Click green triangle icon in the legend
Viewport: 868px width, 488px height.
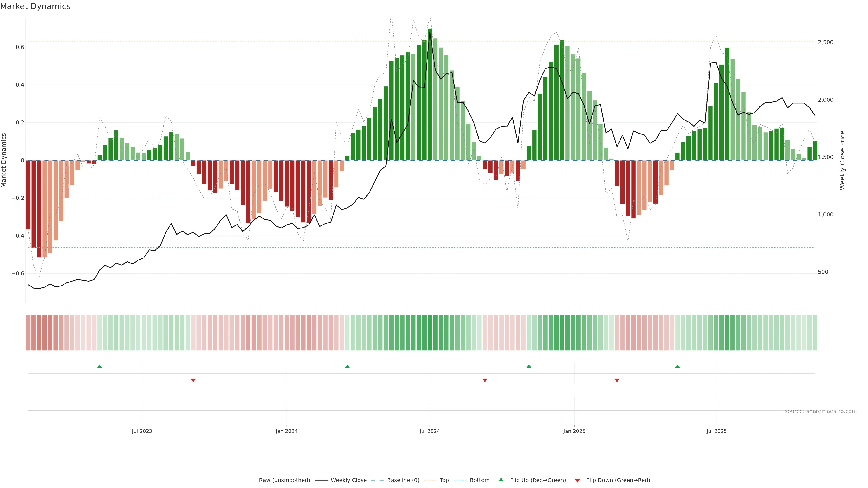tap(501, 480)
